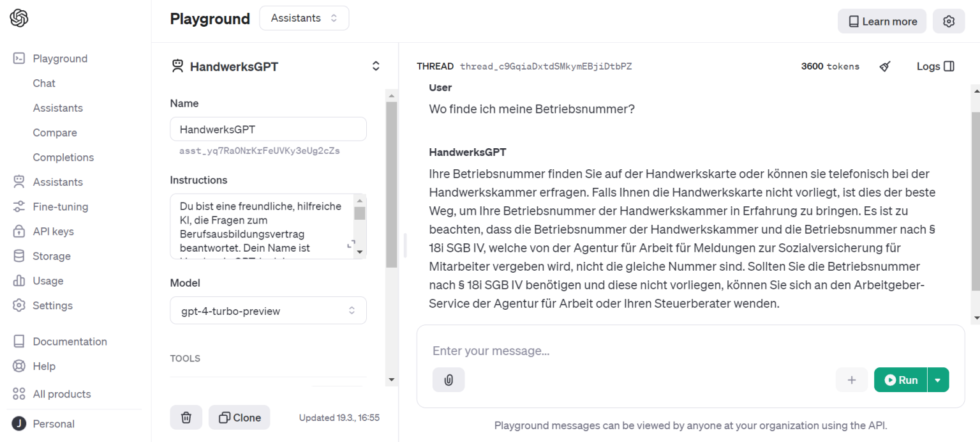Clear the thread with the broom icon
The image size is (980, 442).
[885, 66]
